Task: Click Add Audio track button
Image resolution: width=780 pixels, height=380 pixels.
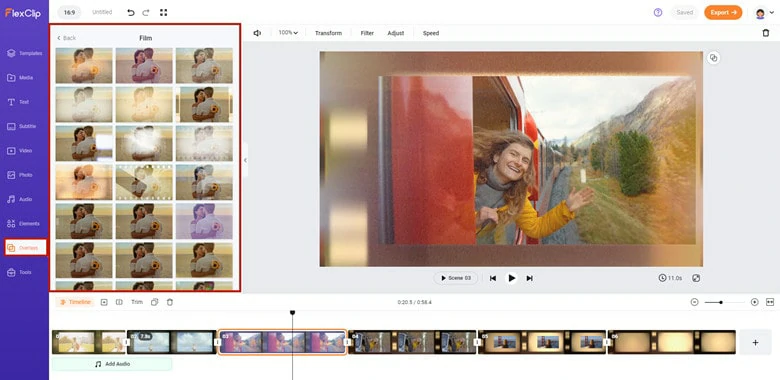Action: coord(112,364)
